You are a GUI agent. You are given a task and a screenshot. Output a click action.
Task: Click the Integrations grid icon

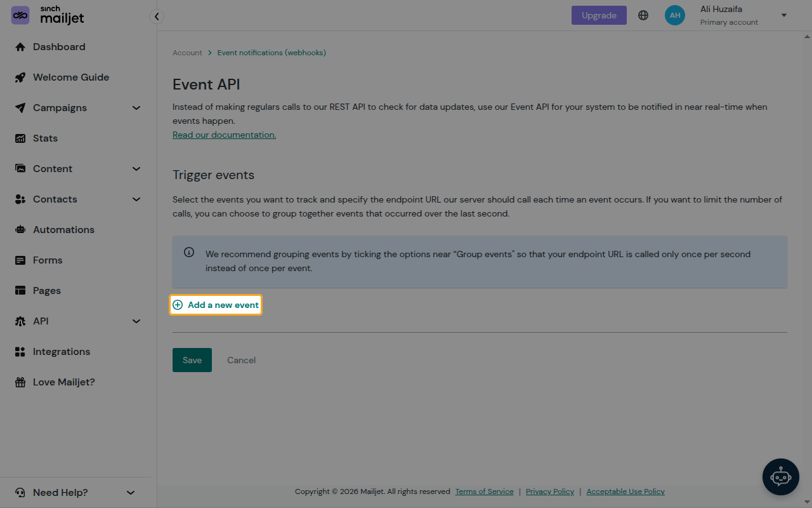tap(20, 352)
